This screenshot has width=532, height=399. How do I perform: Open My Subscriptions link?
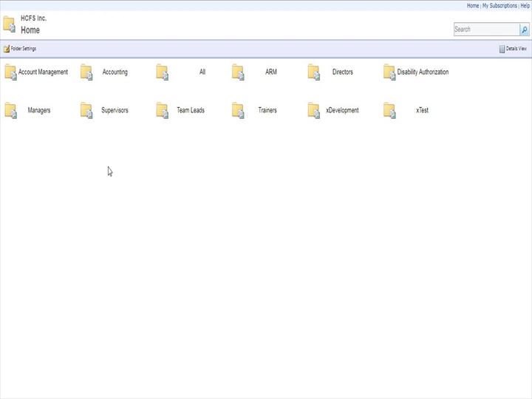(x=499, y=5)
